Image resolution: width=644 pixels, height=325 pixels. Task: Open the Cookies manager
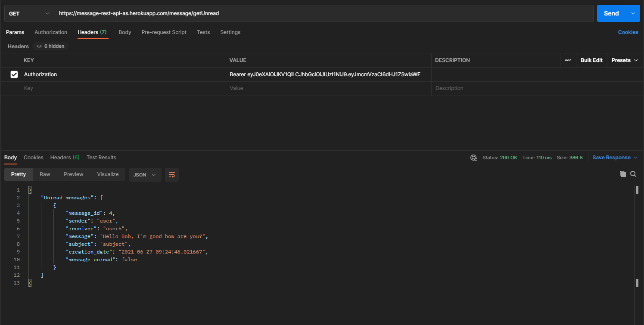click(628, 32)
